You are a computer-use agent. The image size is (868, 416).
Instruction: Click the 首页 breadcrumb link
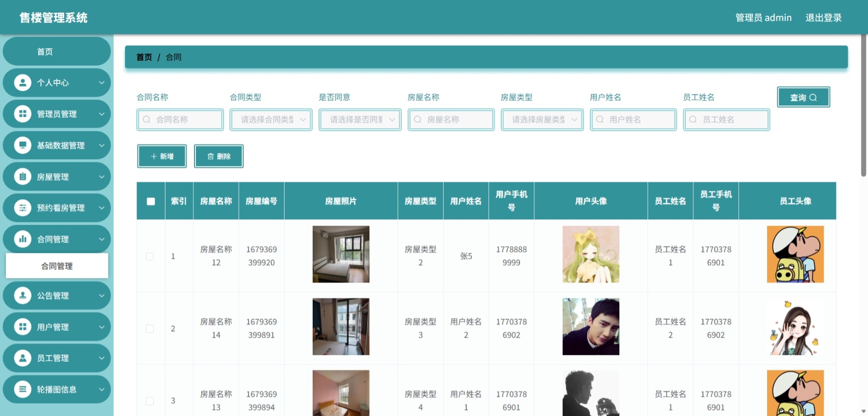tap(144, 57)
